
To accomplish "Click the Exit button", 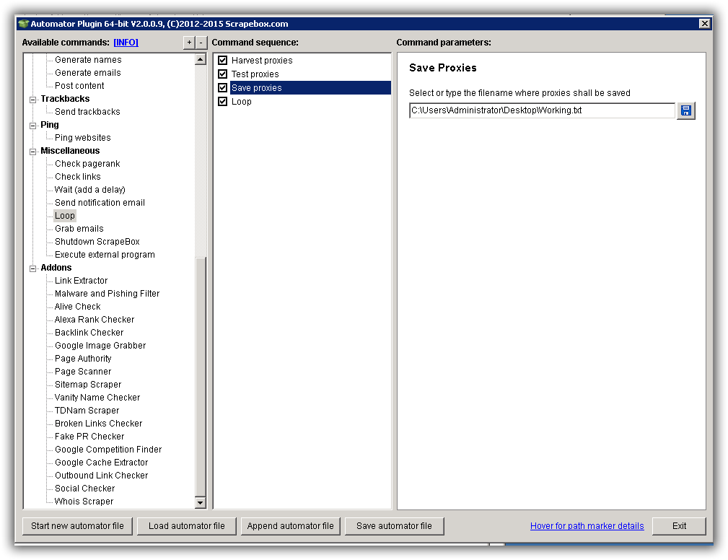I will 679,526.
